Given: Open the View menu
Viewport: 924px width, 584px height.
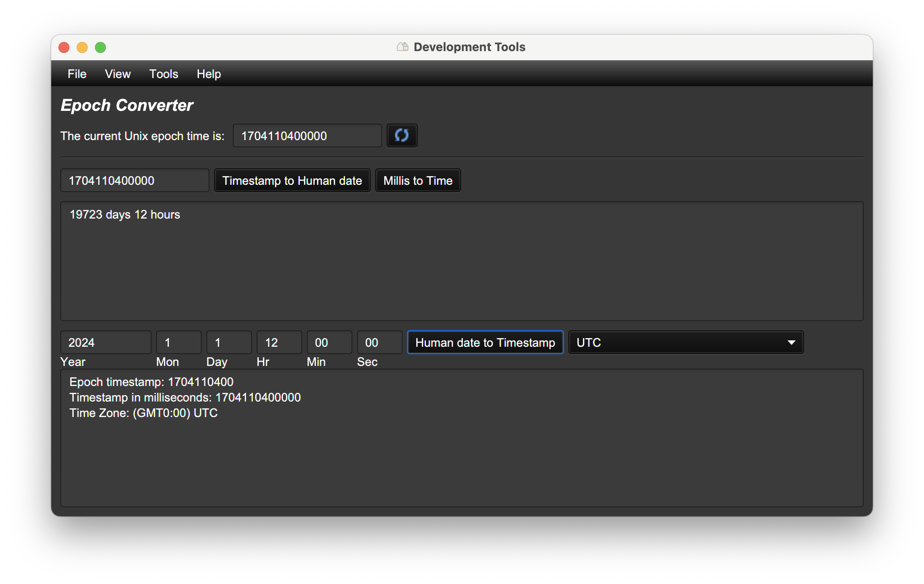Looking at the screenshot, I should point(117,74).
